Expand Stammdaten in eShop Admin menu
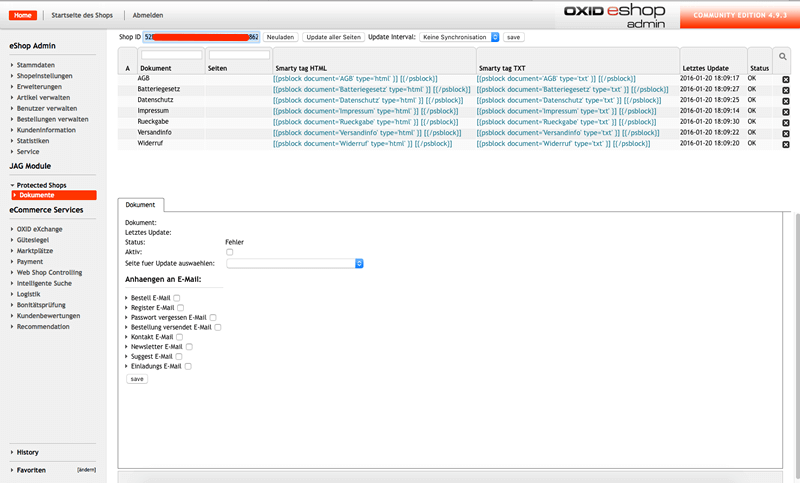Viewport: 800px width, 483px height. pyautogui.click(x=35, y=65)
